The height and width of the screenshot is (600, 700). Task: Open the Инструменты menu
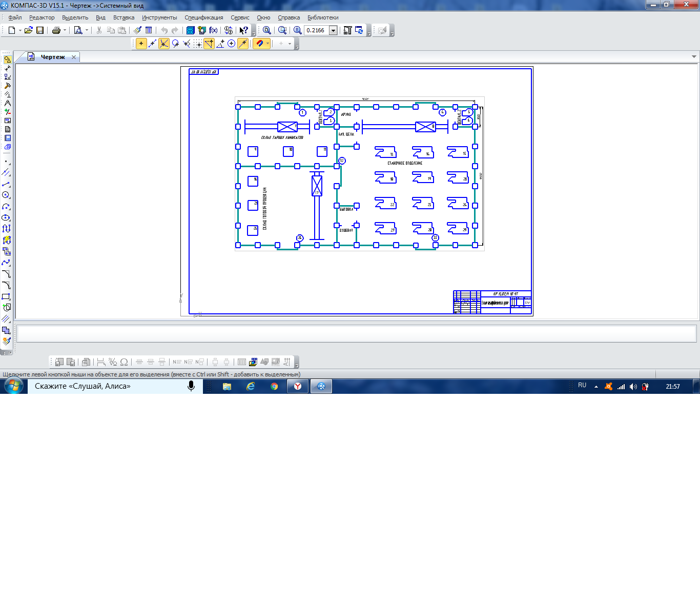tap(159, 17)
